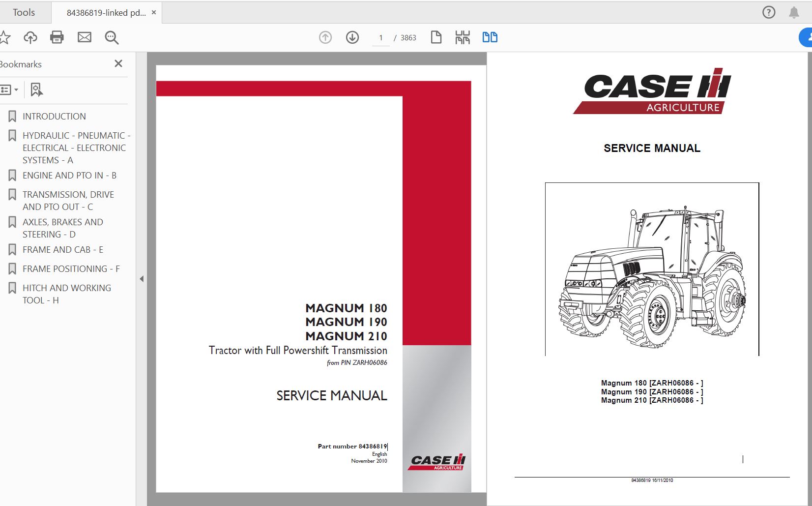This screenshot has height=506, width=812.
Task: Add file to starred favorites
Action: 4,37
